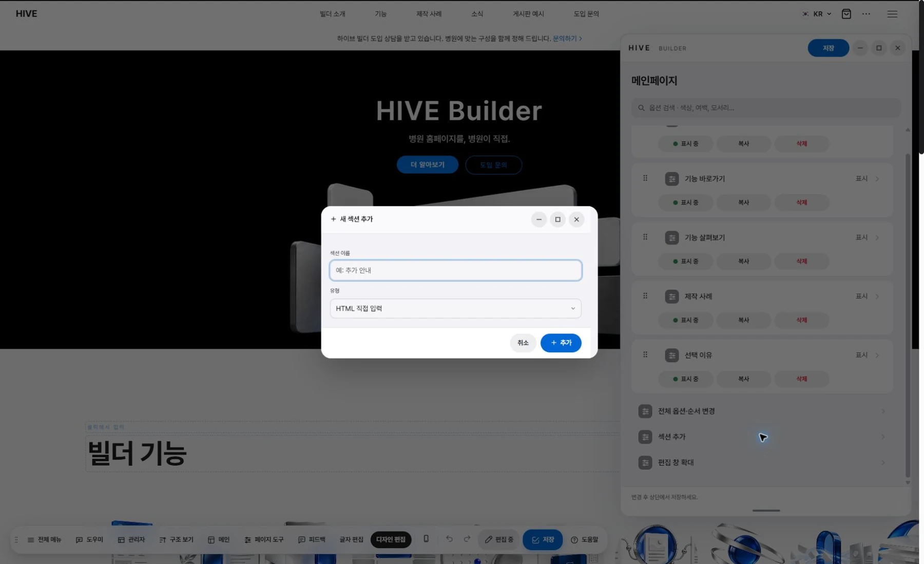Open 편집 창 확대 row
Screen dimensions: 924x564
(x=762, y=462)
